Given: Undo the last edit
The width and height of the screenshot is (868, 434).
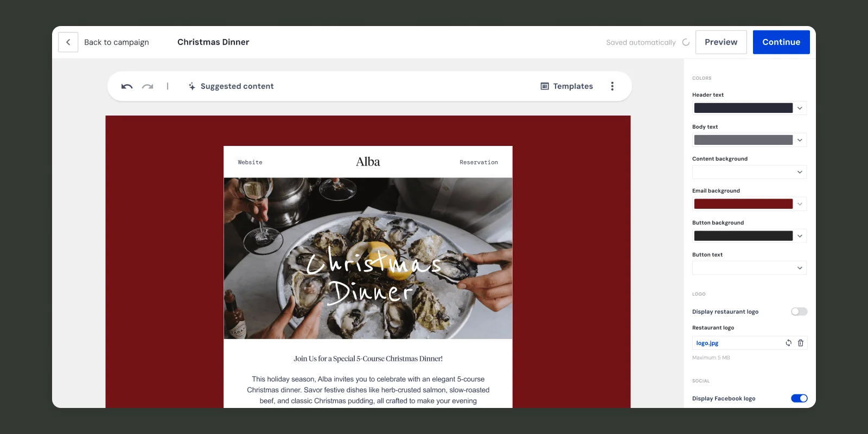Looking at the screenshot, I should 127,86.
